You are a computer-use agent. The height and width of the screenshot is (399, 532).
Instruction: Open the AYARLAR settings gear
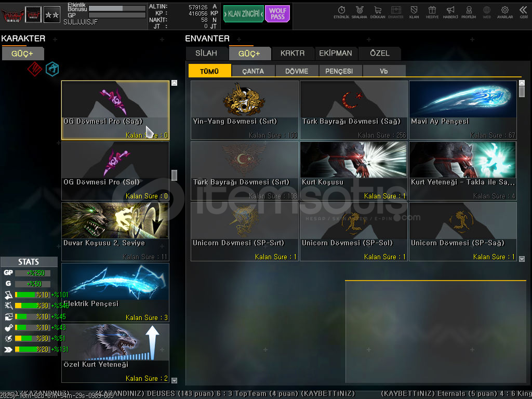pyautogui.click(x=505, y=12)
